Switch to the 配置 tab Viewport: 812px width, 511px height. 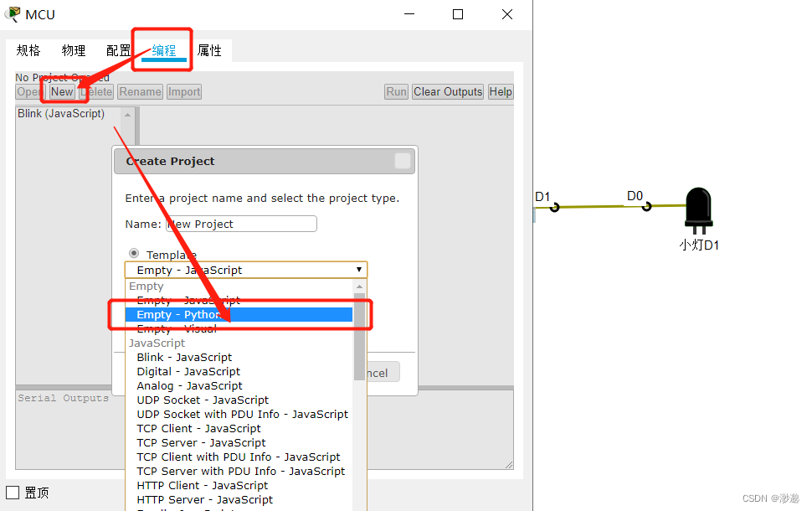click(x=119, y=50)
